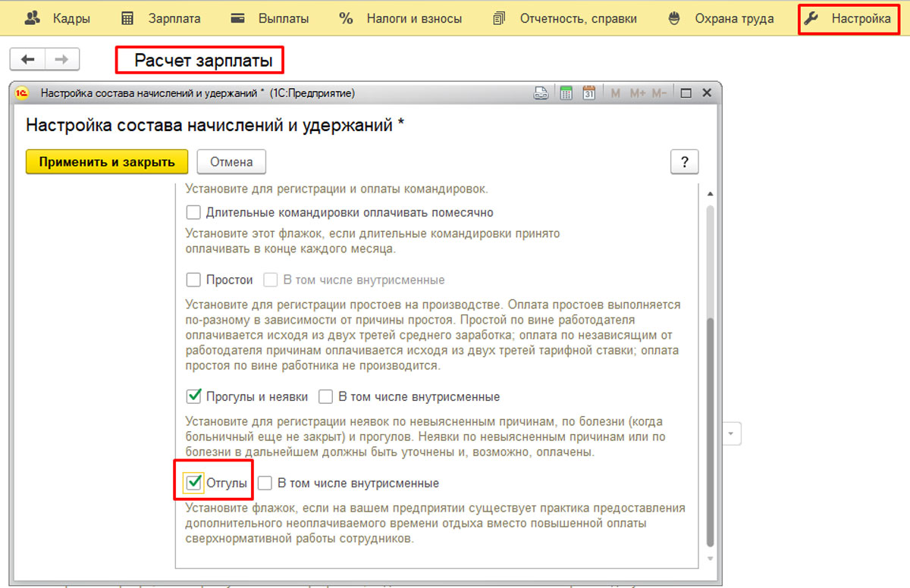Click the M memory button
The image size is (910, 588).
(x=615, y=93)
